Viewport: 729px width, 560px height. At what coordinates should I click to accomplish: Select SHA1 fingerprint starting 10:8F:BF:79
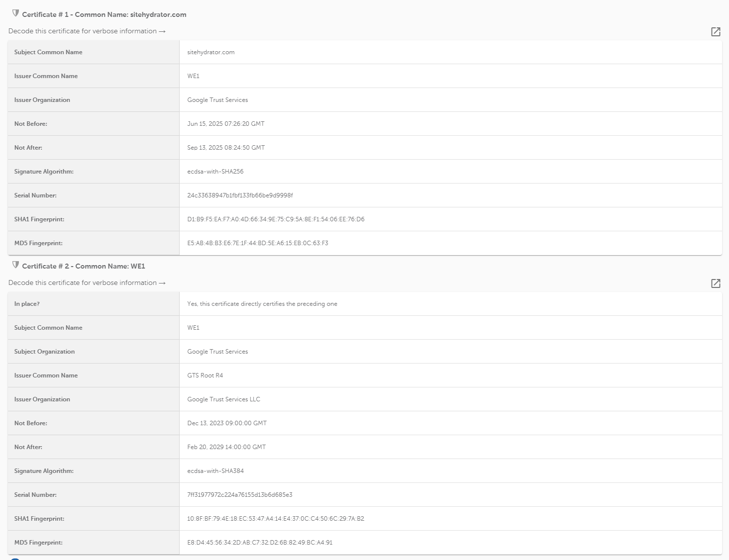(x=276, y=519)
